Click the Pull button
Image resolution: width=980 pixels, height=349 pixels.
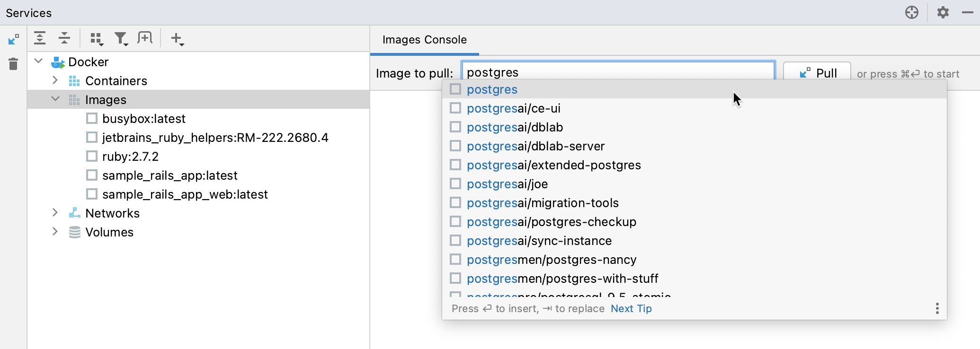coord(817,72)
